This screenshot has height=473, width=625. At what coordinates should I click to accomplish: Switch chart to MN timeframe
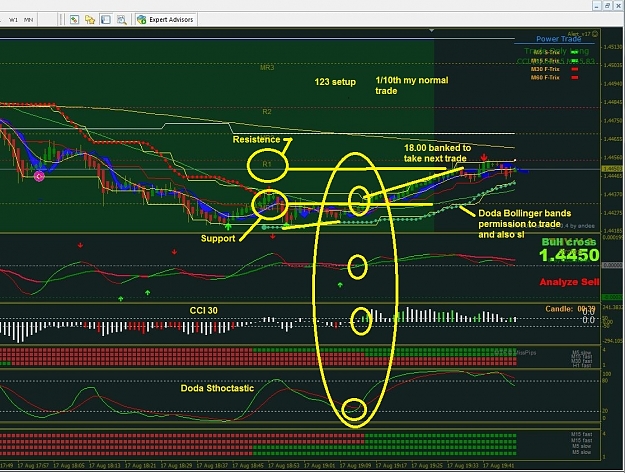28,20
